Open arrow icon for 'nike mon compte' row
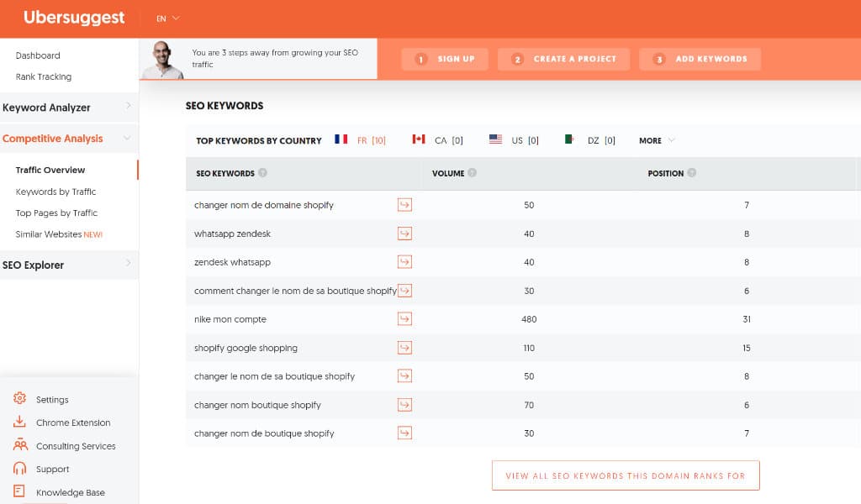 click(404, 319)
